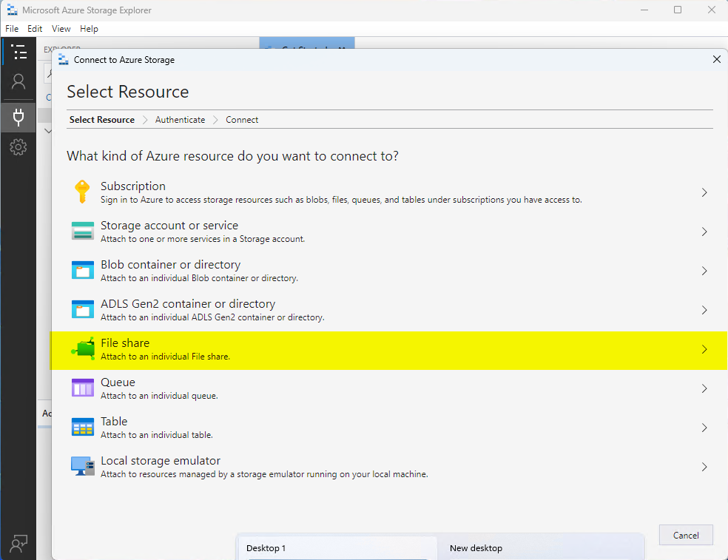The image size is (728, 560).
Task: Click the purple Queue icon
Action: click(x=82, y=388)
